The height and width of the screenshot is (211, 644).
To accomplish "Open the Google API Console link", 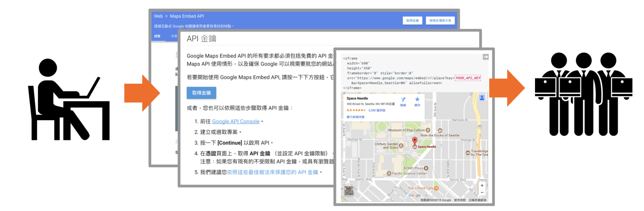I will 236,121.
